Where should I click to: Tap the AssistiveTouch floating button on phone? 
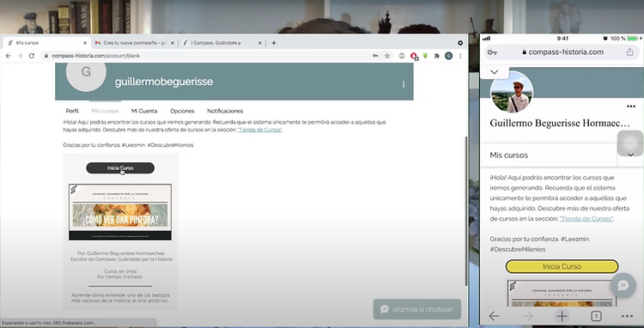click(x=630, y=143)
